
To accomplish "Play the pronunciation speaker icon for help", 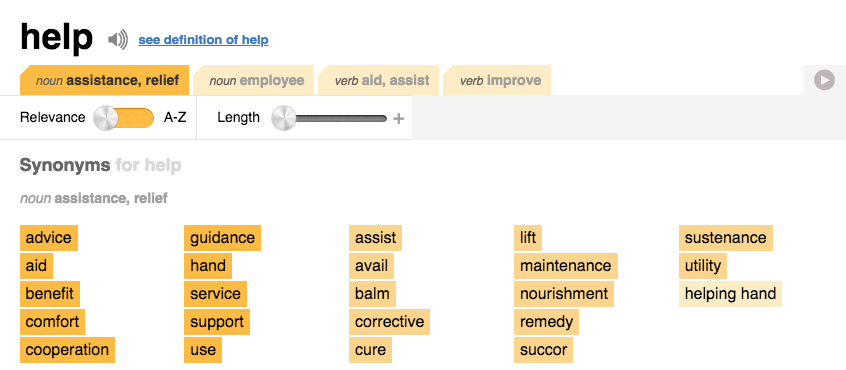I will (118, 40).
